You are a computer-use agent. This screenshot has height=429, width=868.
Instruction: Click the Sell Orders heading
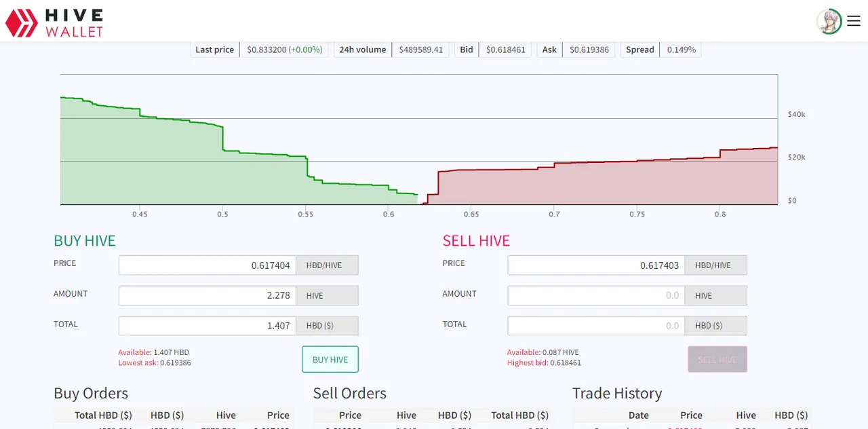point(350,394)
